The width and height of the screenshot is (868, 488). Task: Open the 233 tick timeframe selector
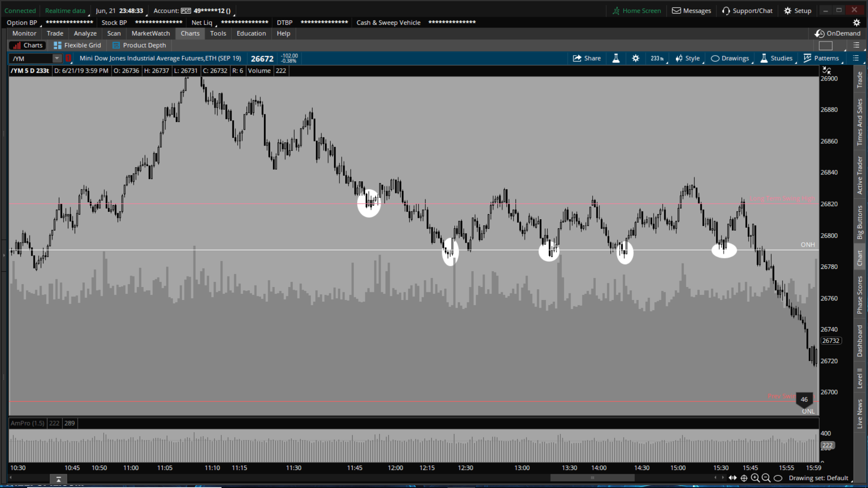point(657,58)
